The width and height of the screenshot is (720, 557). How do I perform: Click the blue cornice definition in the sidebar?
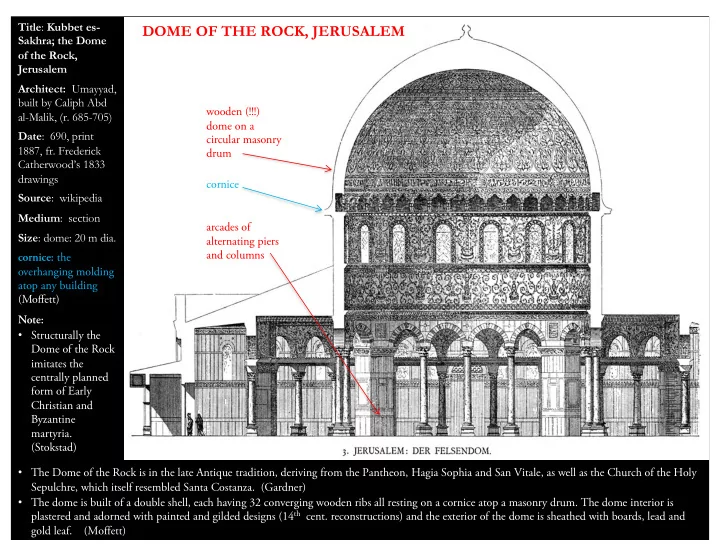tap(66, 271)
